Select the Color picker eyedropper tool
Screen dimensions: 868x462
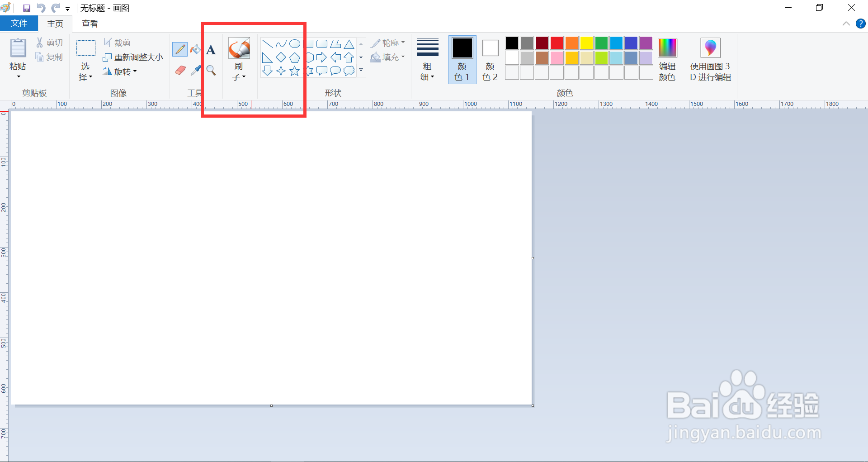coord(195,70)
